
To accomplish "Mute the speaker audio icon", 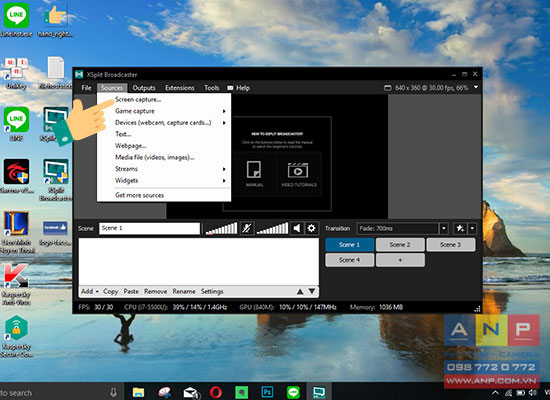I will (297, 228).
